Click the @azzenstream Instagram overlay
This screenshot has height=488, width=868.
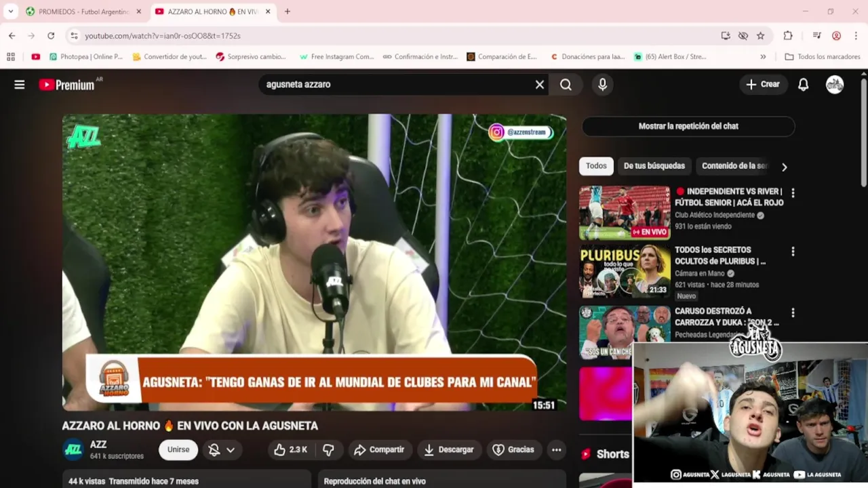pos(520,132)
